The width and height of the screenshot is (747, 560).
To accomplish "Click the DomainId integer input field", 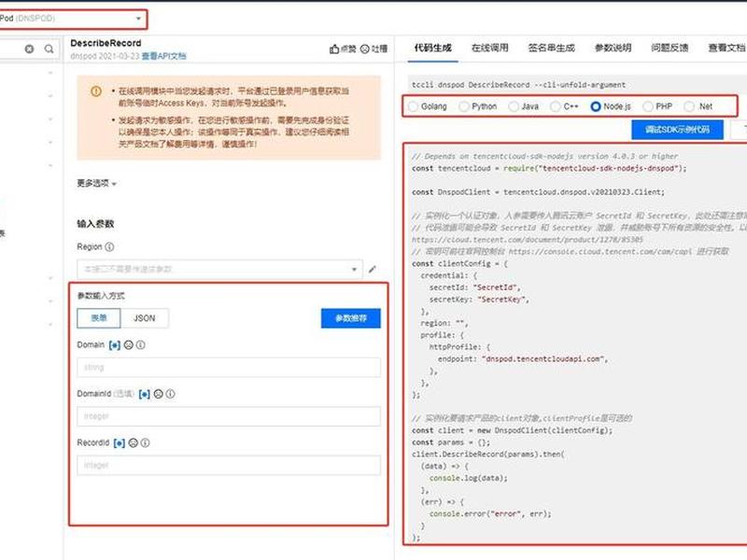I will [229, 416].
